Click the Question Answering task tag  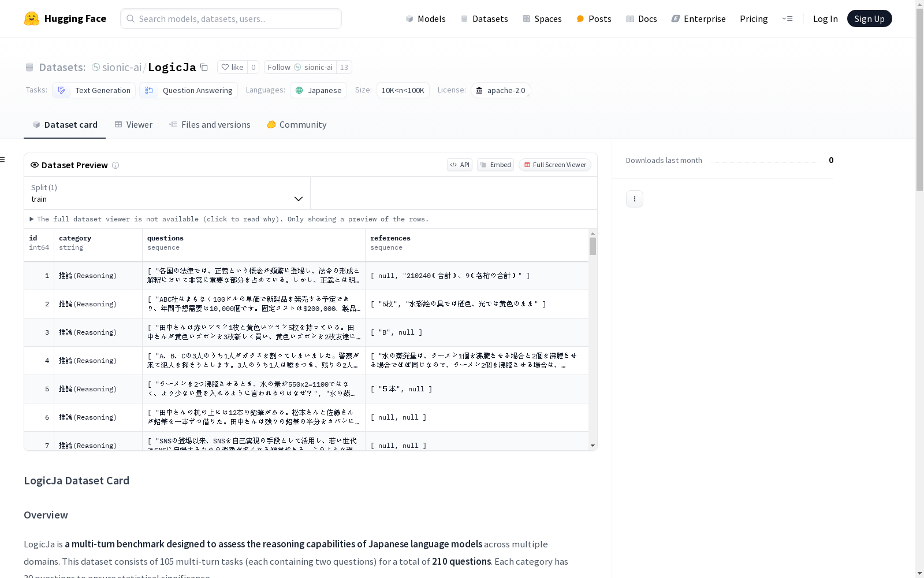point(188,90)
